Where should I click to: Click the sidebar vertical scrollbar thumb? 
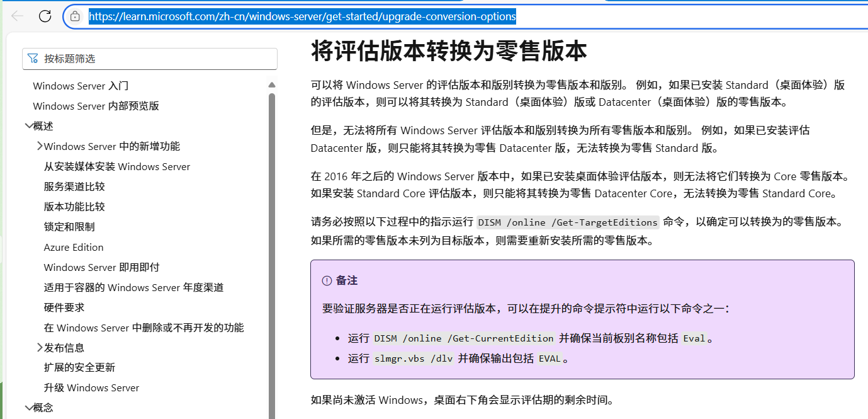[x=272, y=255]
